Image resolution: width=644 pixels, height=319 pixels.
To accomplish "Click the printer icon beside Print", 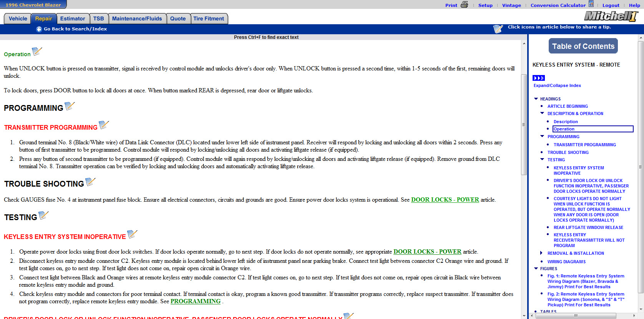I will click(464, 5).
